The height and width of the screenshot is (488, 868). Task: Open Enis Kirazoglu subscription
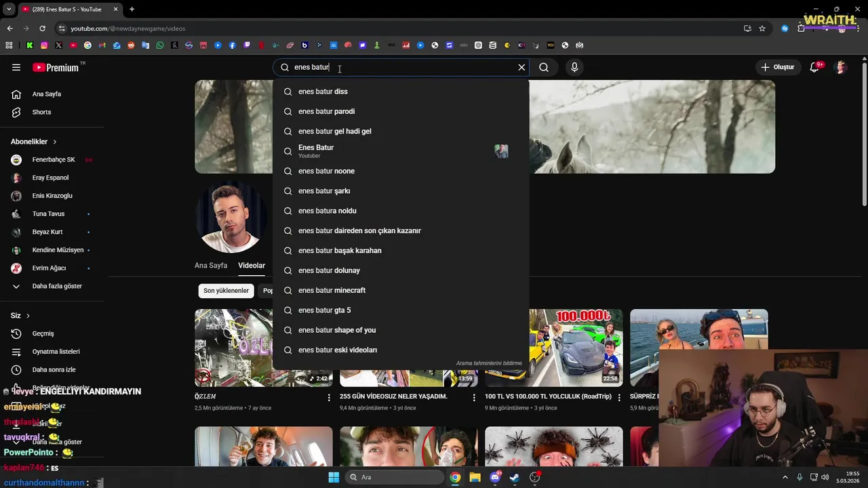coord(52,196)
